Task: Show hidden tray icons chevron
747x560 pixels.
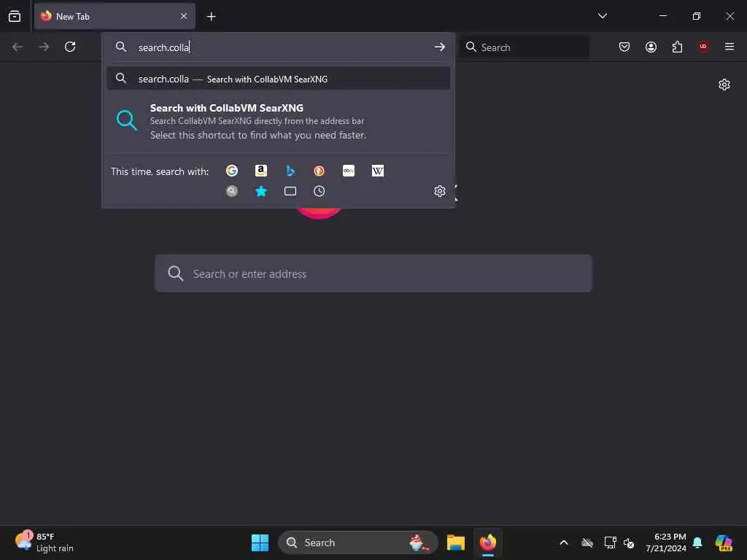Action: [564, 542]
